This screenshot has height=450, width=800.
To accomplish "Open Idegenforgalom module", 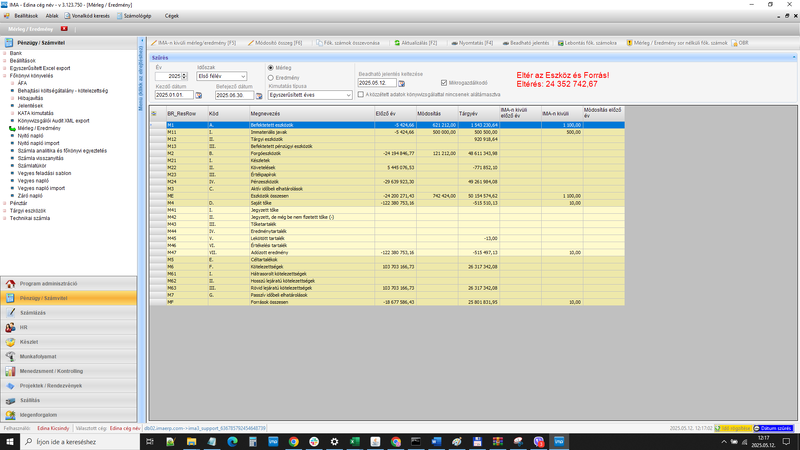I will coord(68,415).
